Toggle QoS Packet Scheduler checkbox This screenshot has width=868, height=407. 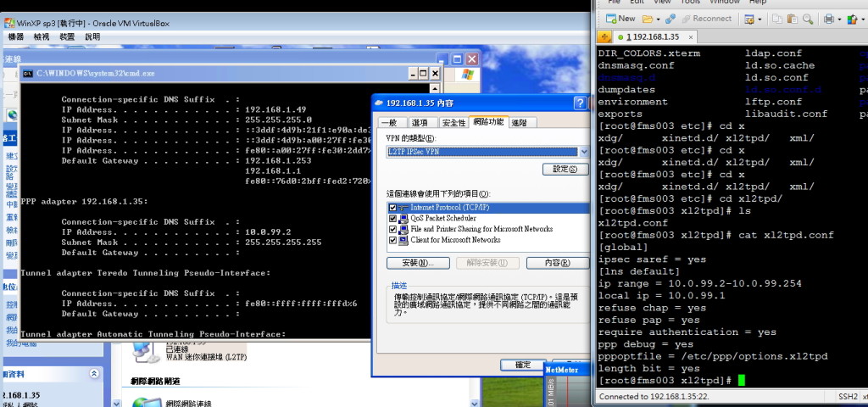(x=392, y=218)
